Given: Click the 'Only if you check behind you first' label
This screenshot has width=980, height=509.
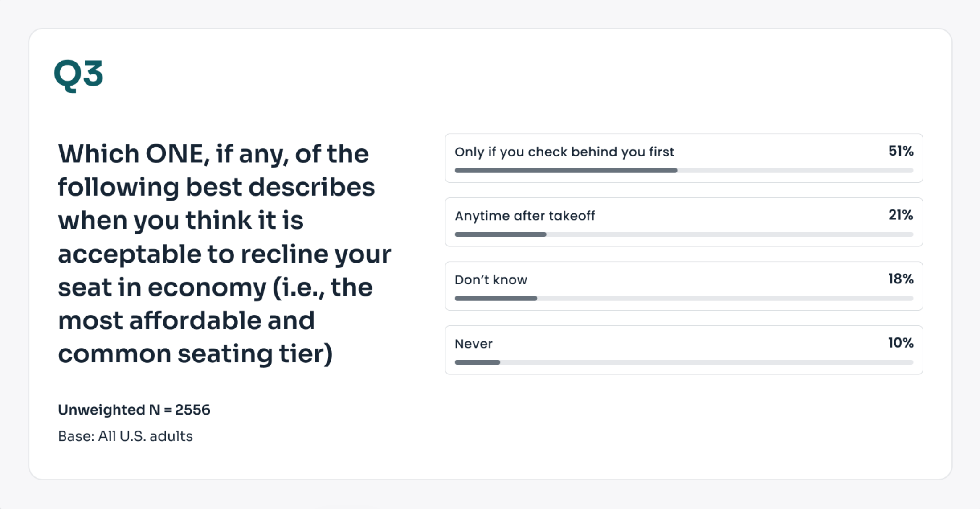Looking at the screenshot, I should tap(564, 152).
